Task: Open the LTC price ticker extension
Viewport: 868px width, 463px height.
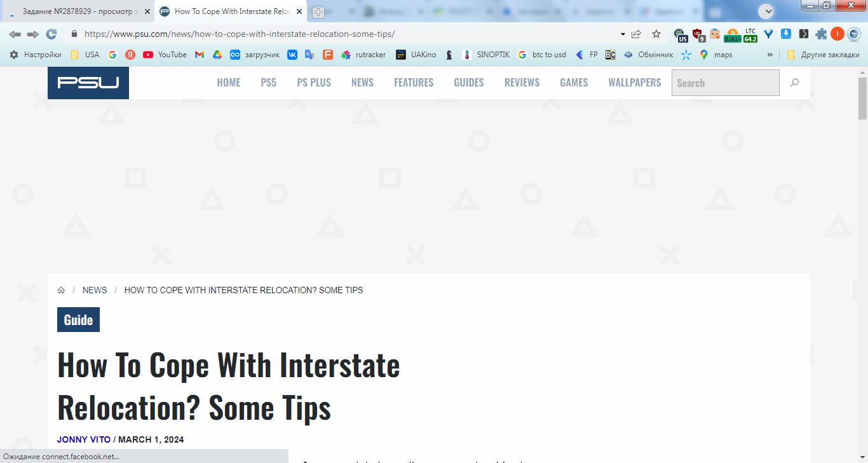Action: pos(750,35)
